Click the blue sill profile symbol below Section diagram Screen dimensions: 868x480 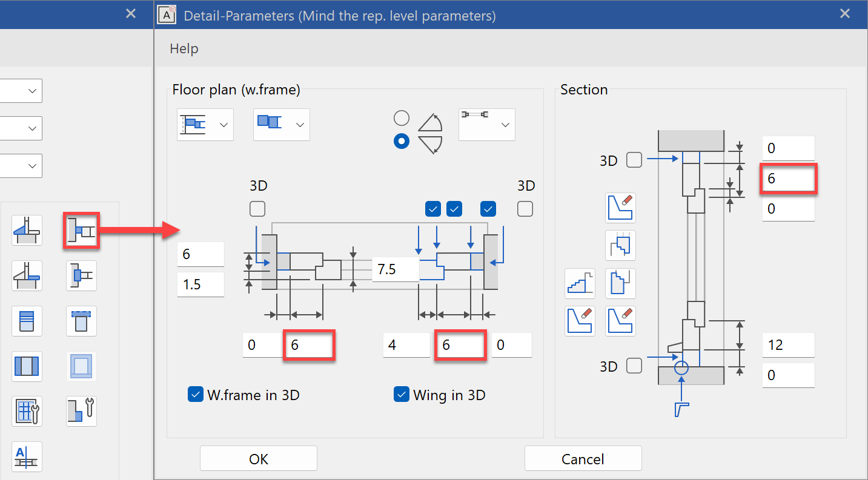coord(681,409)
